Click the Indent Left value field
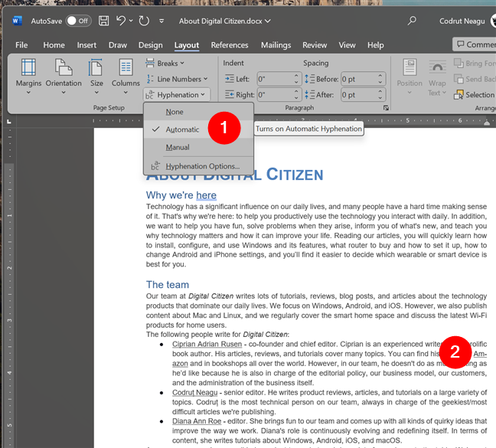The image size is (496, 448). [275, 79]
